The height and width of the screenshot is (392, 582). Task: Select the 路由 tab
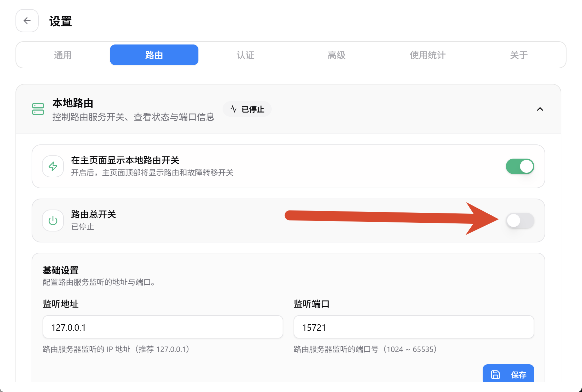click(x=154, y=55)
